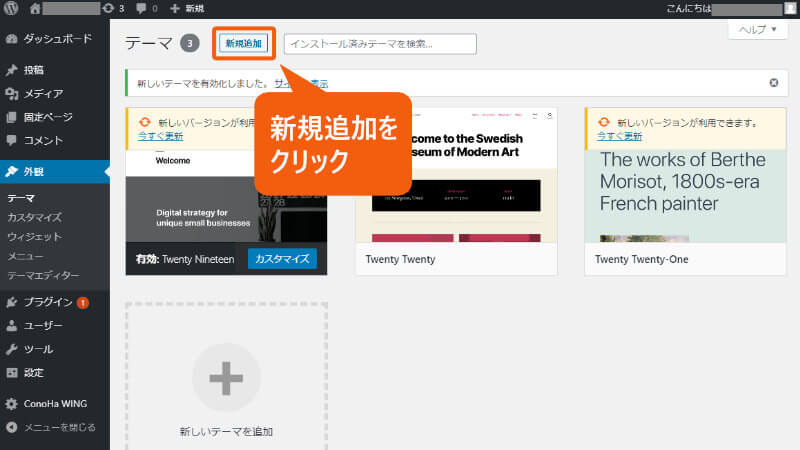Open メニュー submenu item
The width and height of the screenshot is (800, 450).
coord(25,256)
